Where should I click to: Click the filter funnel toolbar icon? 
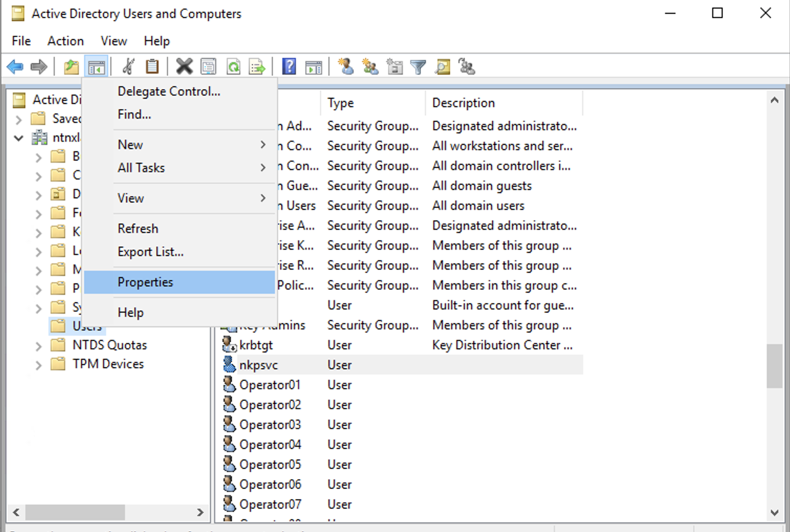pos(418,67)
